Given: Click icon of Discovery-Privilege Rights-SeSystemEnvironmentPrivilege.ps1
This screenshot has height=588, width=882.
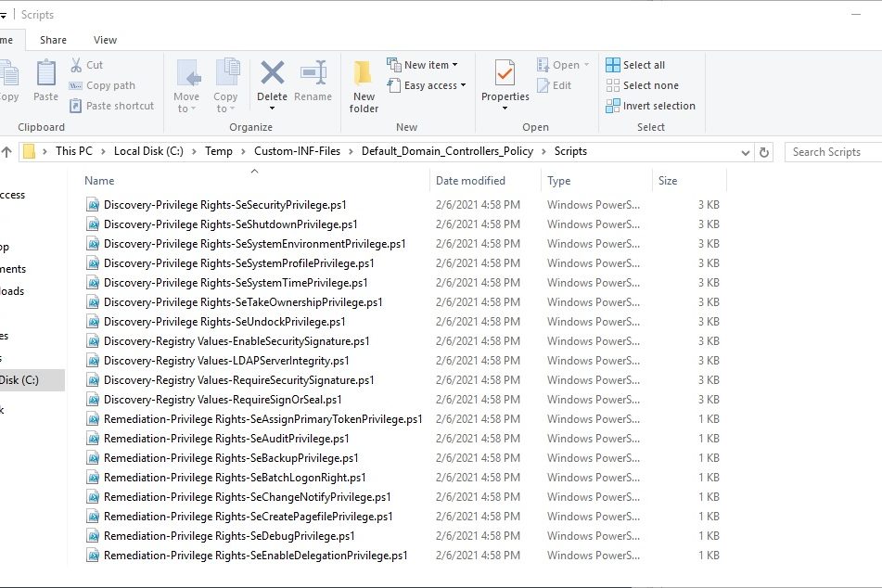Looking at the screenshot, I should coord(93,244).
